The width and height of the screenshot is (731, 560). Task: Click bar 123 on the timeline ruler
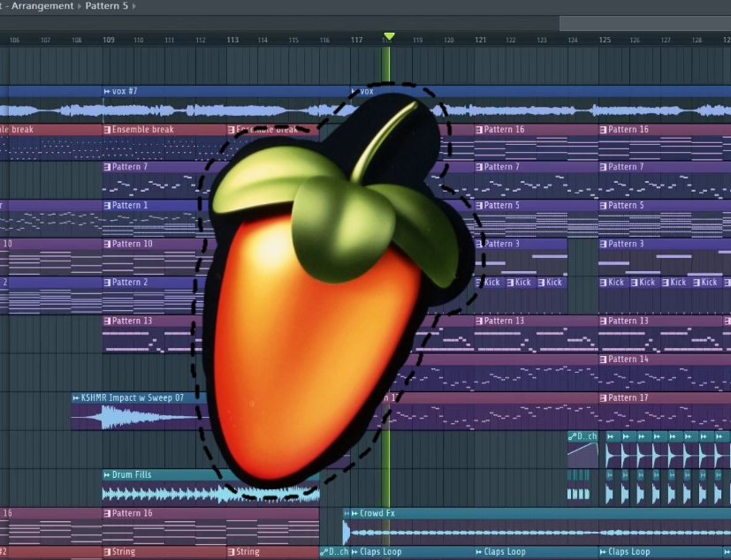click(x=542, y=41)
